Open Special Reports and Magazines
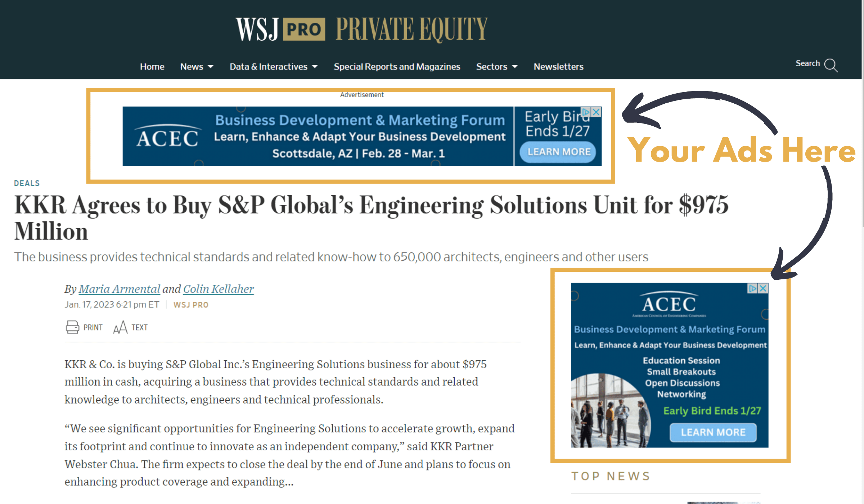The image size is (864, 504). coord(397,67)
